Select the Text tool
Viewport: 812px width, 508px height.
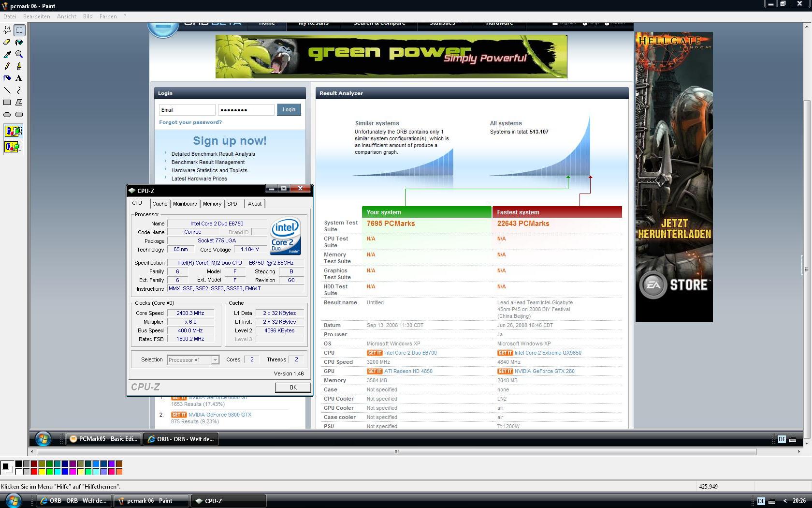point(19,78)
